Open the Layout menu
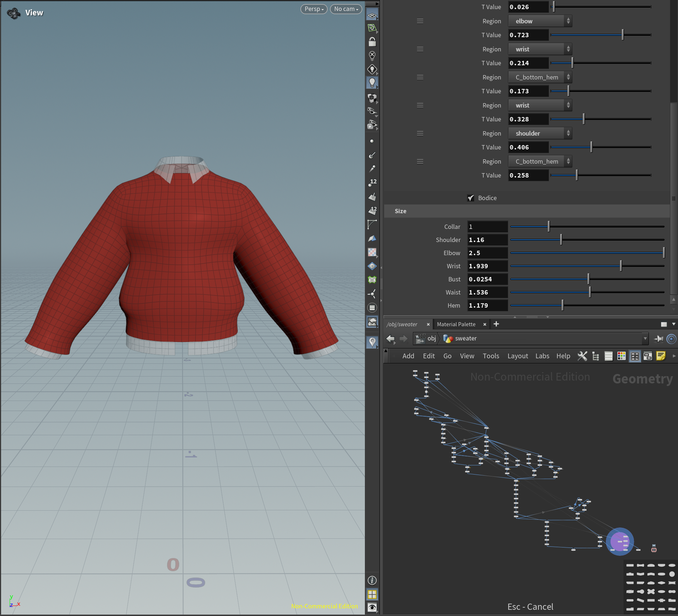This screenshot has height=616, width=678. pos(517,356)
